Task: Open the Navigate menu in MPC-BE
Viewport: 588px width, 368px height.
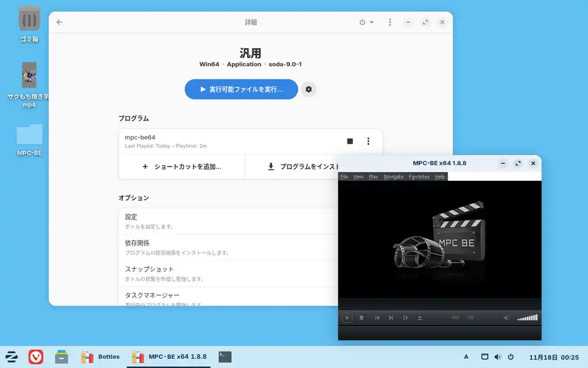Action: (393, 177)
